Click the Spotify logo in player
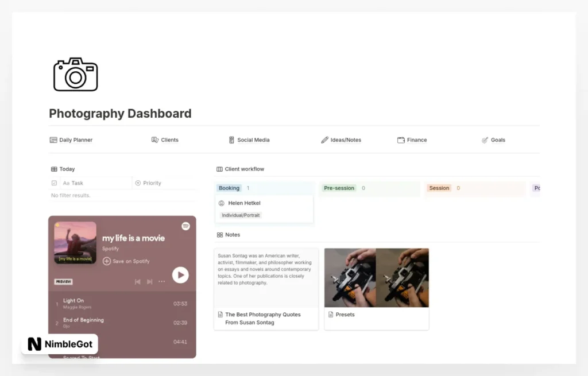The image size is (588, 376). pos(185,226)
